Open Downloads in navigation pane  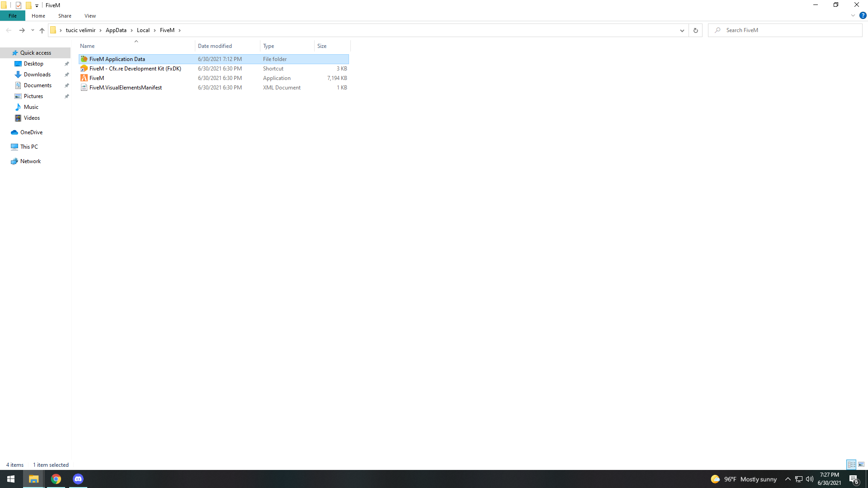point(37,75)
